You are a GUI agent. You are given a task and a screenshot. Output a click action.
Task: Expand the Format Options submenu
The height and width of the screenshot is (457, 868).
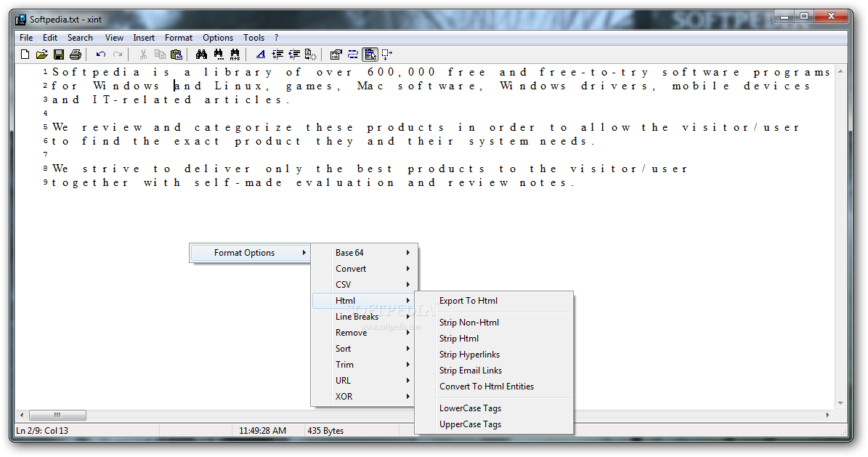[250, 253]
